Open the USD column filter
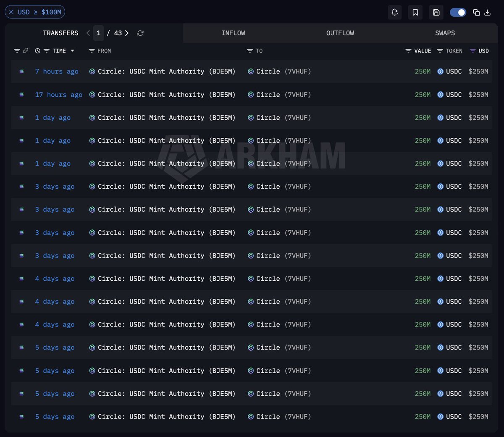This screenshot has width=504, height=437. click(472, 51)
